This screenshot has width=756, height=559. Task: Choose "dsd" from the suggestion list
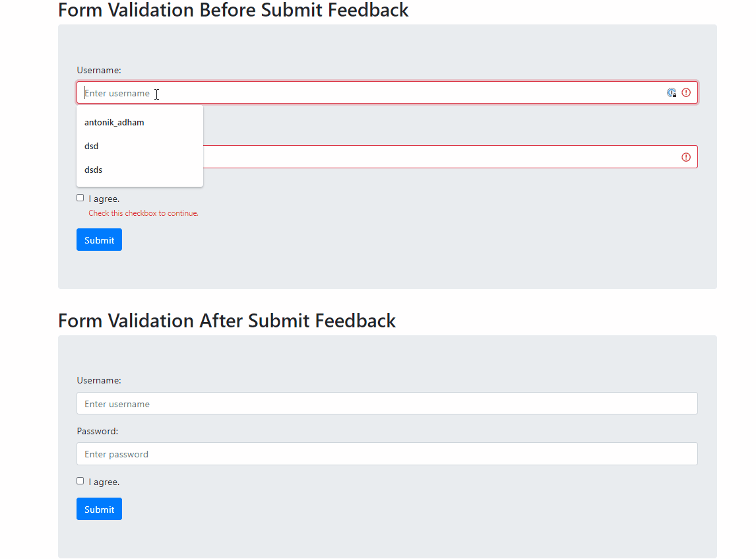[x=91, y=146]
